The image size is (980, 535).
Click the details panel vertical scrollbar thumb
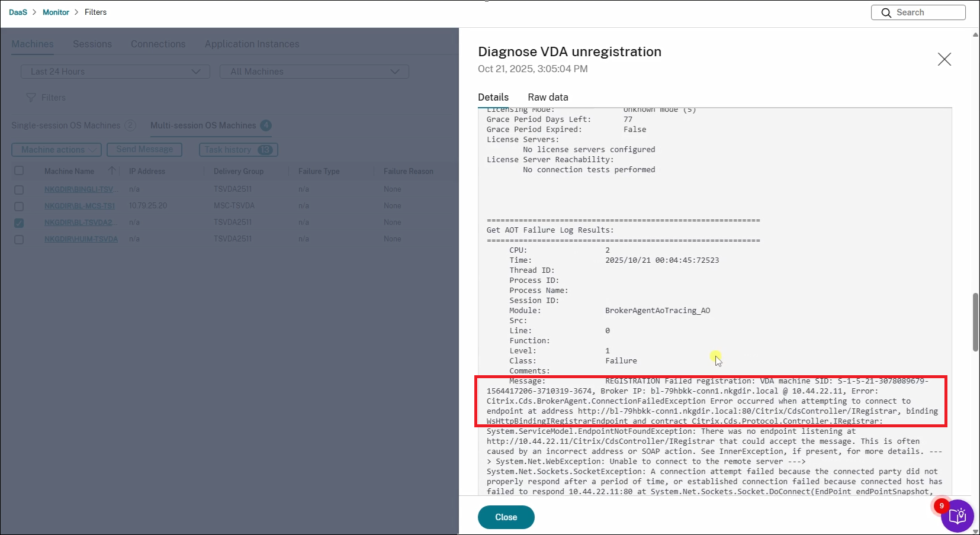click(975, 322)
